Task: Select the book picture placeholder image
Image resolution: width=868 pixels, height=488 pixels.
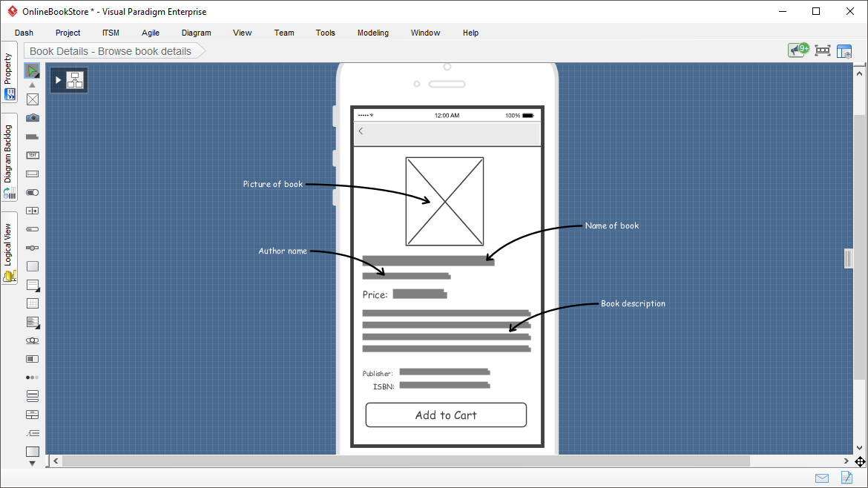Action: click(444, 202)
